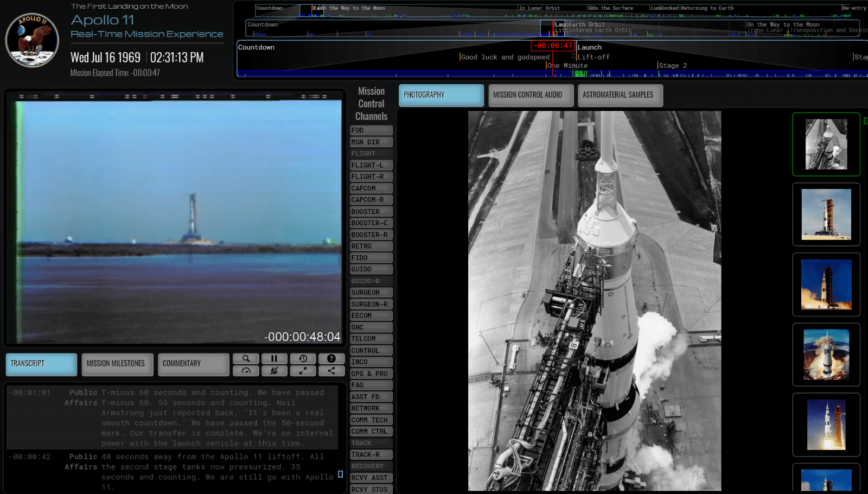Select the Photography tab

tap(441, 95)
